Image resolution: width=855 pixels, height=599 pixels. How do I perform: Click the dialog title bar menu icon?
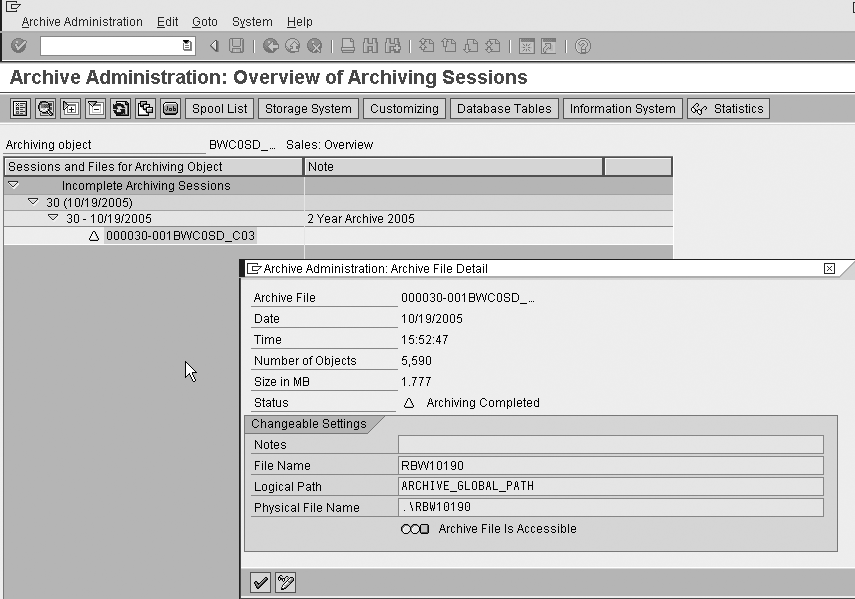tap(254, 268)
